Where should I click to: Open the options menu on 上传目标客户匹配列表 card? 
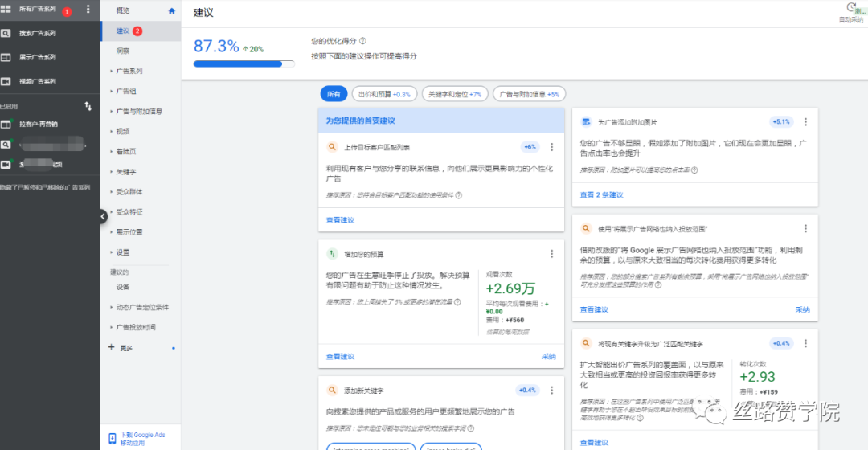point(552,147)
